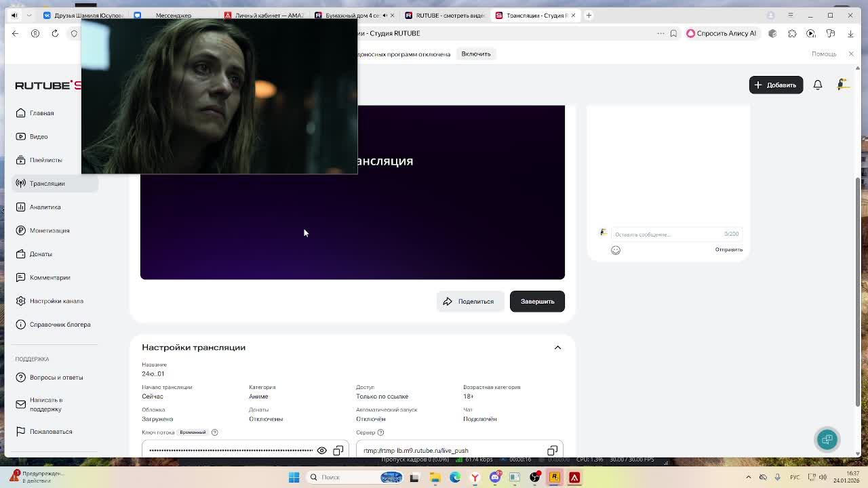Open the emoji picker in chat

pyautogui.click(x=616, y=250)
